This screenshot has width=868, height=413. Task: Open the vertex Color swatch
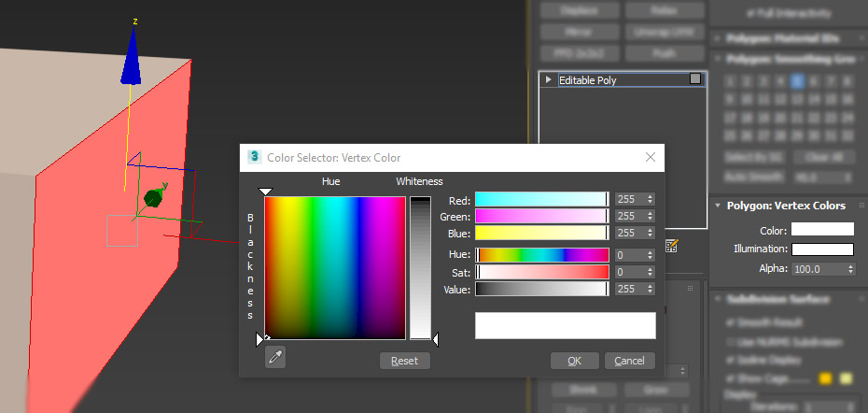coord(822,230)
